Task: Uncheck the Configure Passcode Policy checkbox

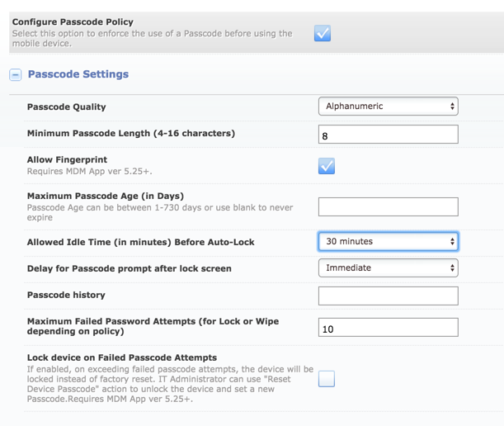Action: (323, 33)
